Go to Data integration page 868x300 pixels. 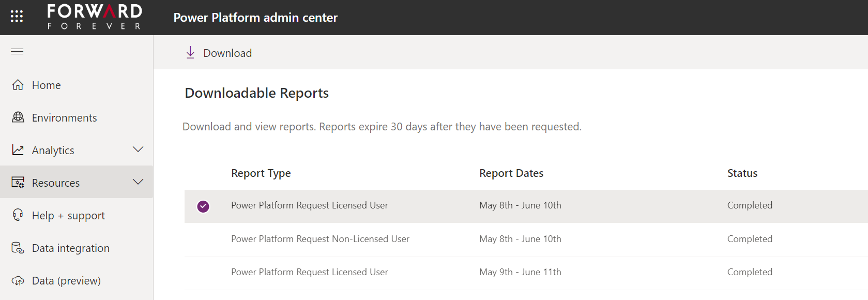[70, 248]
